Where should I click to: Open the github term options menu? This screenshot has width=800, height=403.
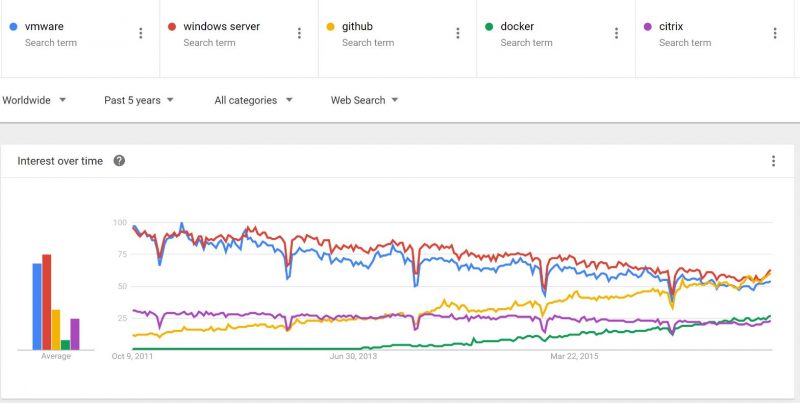(458, 33)
